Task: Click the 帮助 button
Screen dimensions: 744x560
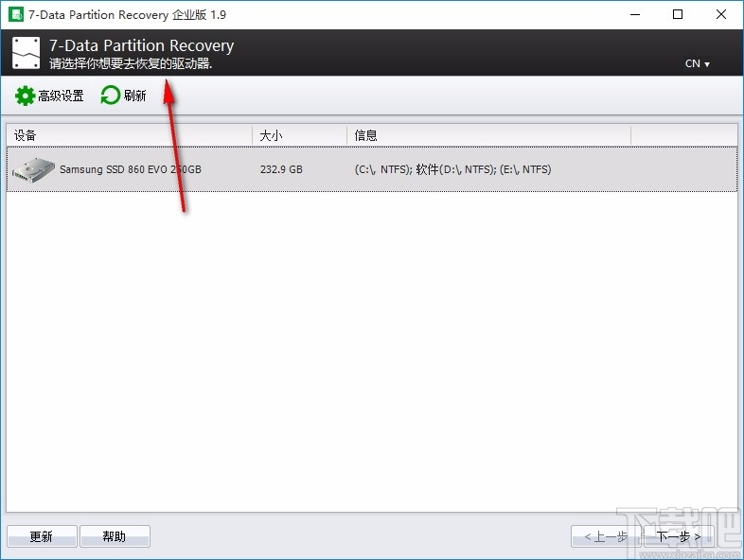Action: [115, 536]
